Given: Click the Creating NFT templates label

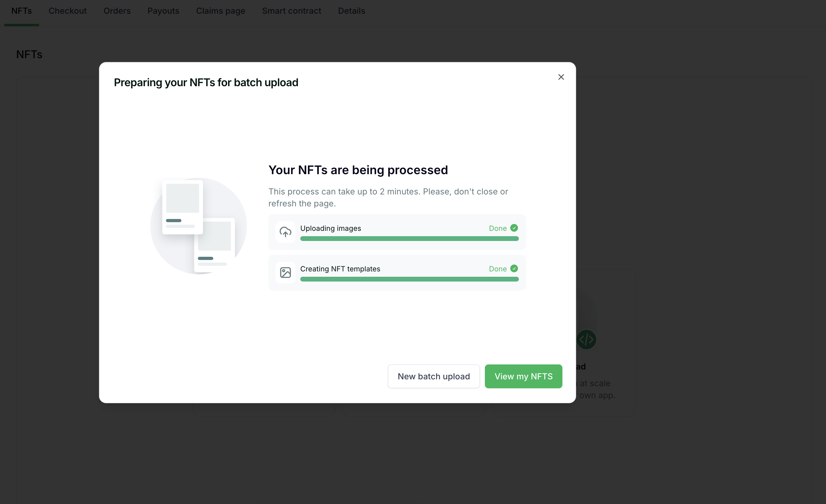Looking at the screenshot, I should (340, 269).
